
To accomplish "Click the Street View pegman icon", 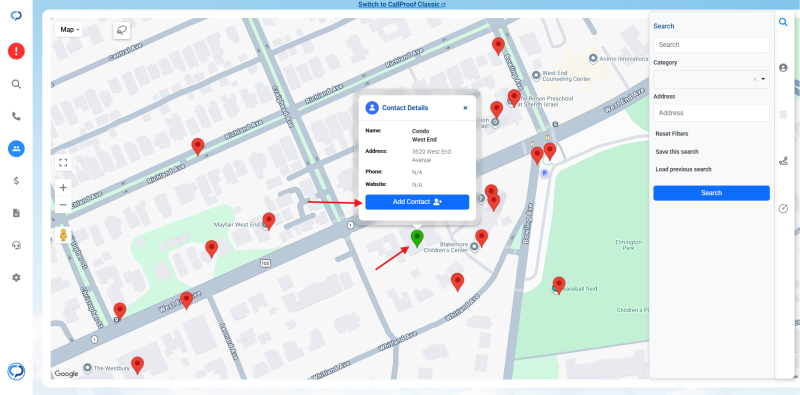I will (x=63, y=235).
